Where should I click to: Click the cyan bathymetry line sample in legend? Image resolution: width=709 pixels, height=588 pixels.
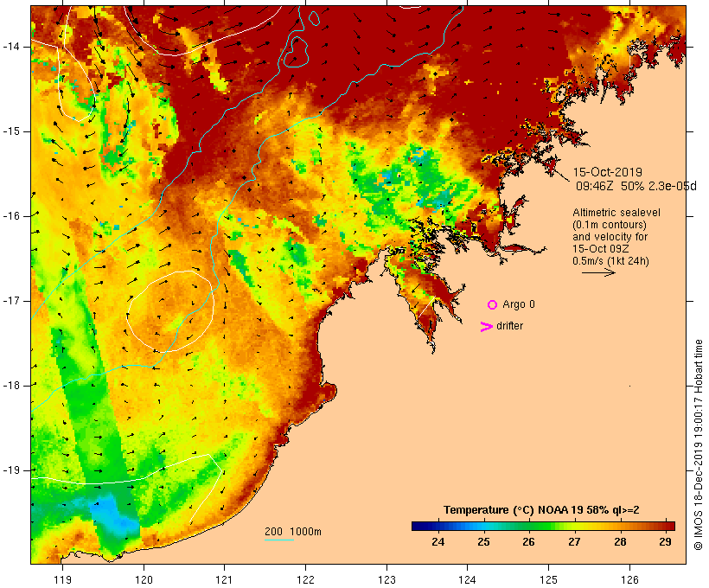(279, 540)
